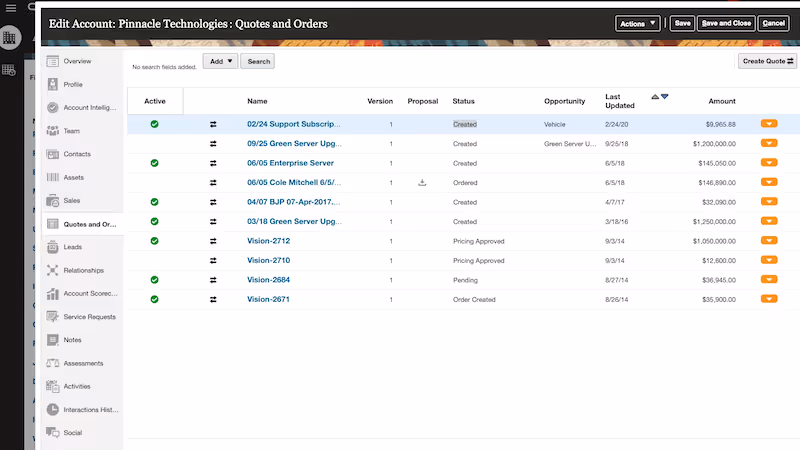Click the Amount column header
Viewport: 800px width, 450px height.
point(721,101)
